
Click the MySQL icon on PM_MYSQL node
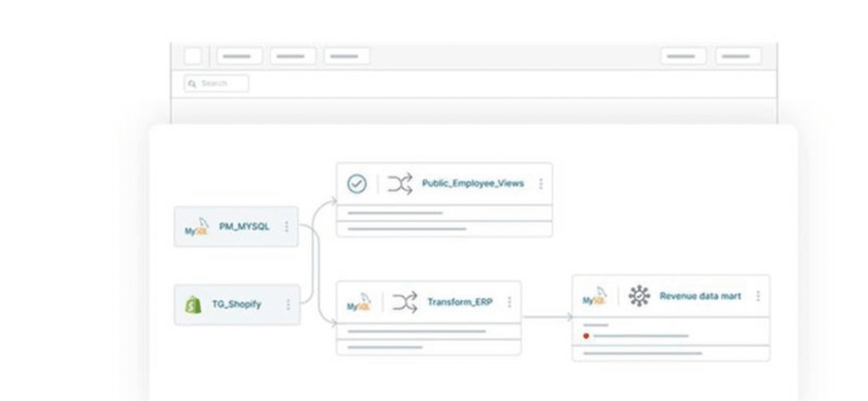click(x=196, y=227)
